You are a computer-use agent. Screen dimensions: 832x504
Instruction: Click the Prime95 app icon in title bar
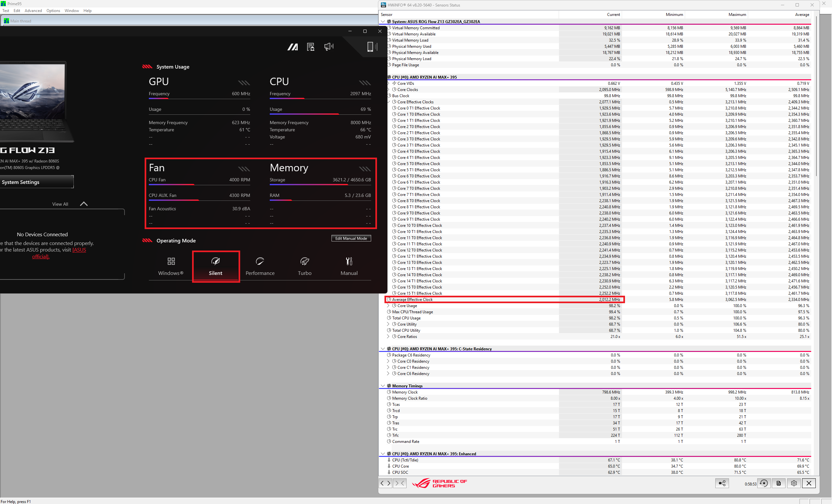coord(3,3)
